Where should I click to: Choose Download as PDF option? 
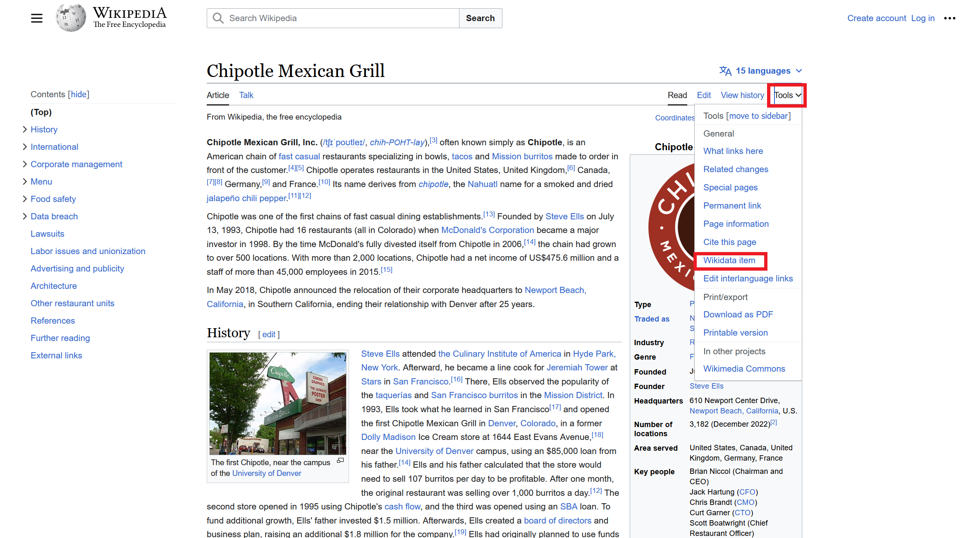[x=738, y=315]
